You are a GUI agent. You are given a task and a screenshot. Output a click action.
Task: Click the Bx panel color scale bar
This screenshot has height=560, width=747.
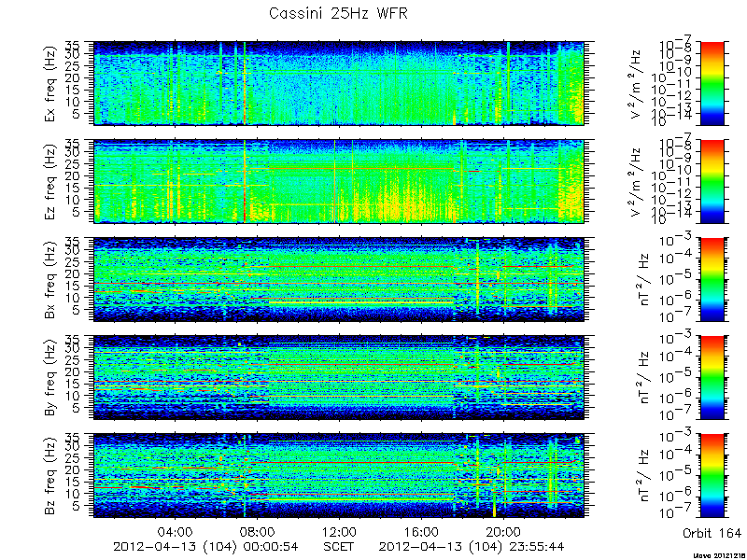[712, 279]
